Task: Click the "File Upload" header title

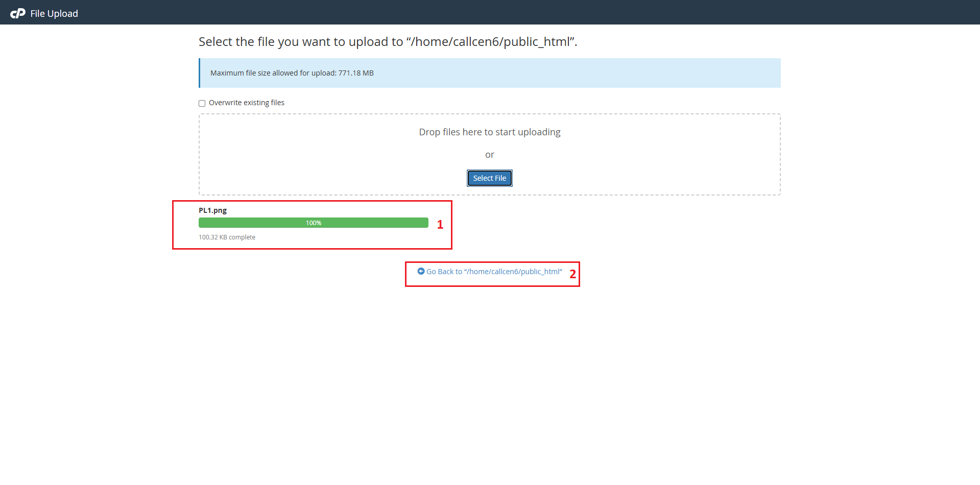Action: (54, 14)
